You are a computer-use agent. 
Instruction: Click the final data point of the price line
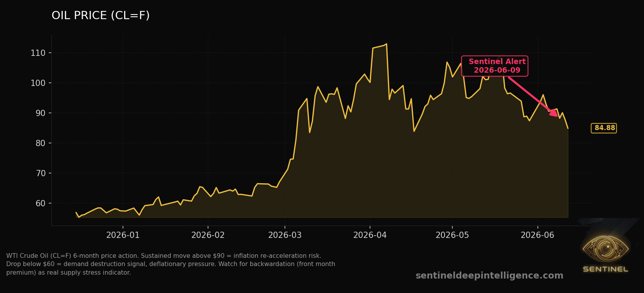tap(568, 128)
